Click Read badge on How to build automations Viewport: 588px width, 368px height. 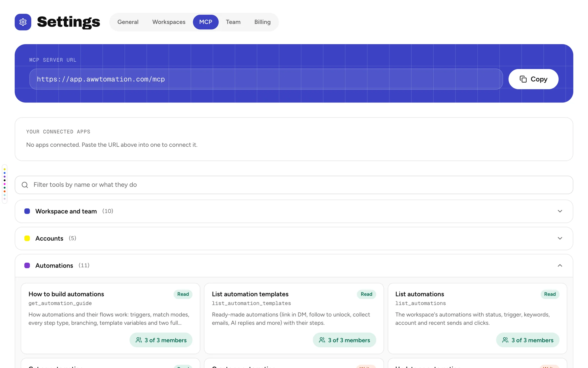(x=183, y=294)
